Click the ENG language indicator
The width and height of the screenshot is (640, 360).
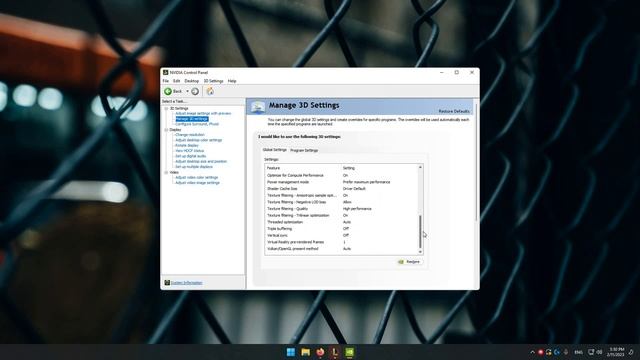(578, 352)
